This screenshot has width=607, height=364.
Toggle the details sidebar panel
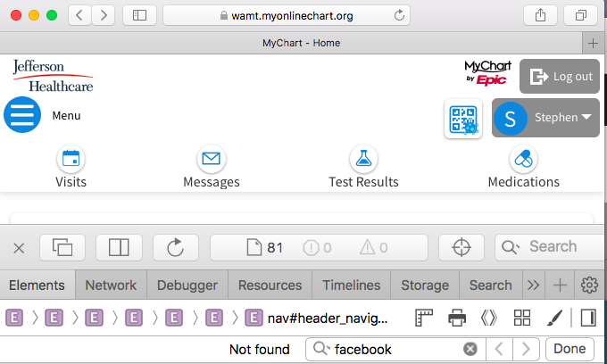pos(587,317)
